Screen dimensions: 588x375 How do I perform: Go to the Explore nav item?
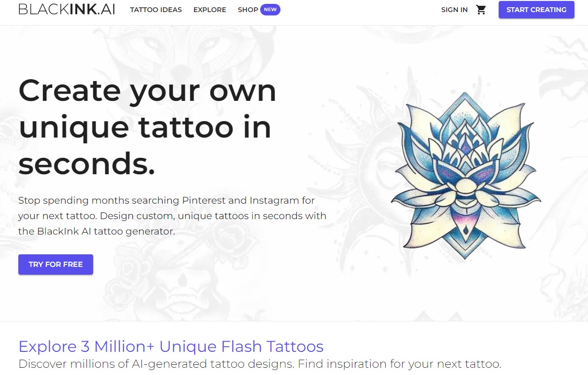pos(210,10)
